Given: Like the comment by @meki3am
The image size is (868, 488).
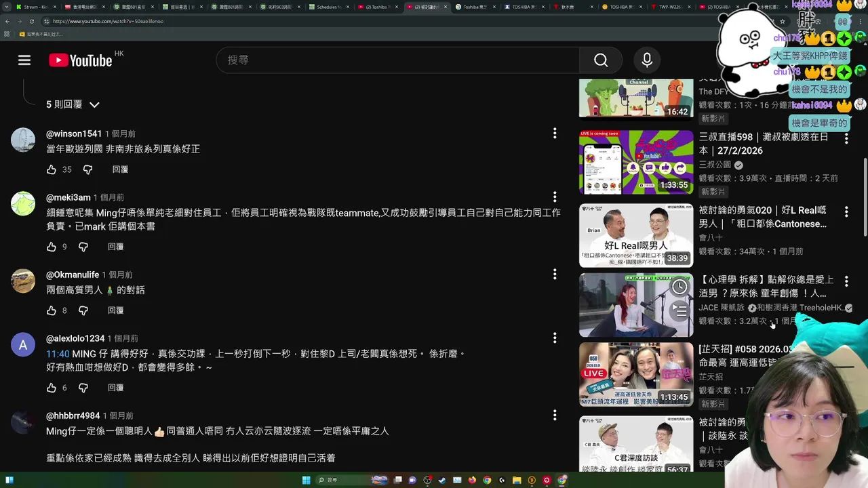Looking at the screenshot, I should [52, 247].
